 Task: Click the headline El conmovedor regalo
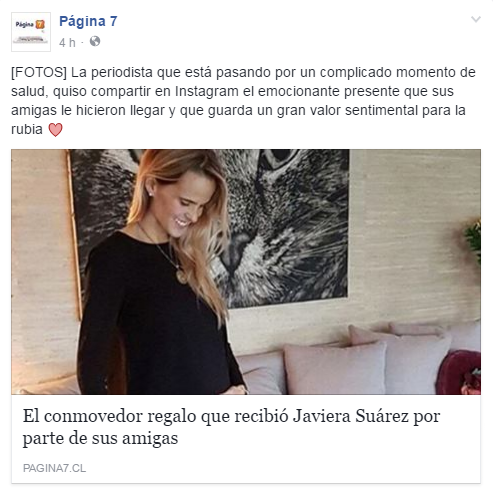coord(231,427)
